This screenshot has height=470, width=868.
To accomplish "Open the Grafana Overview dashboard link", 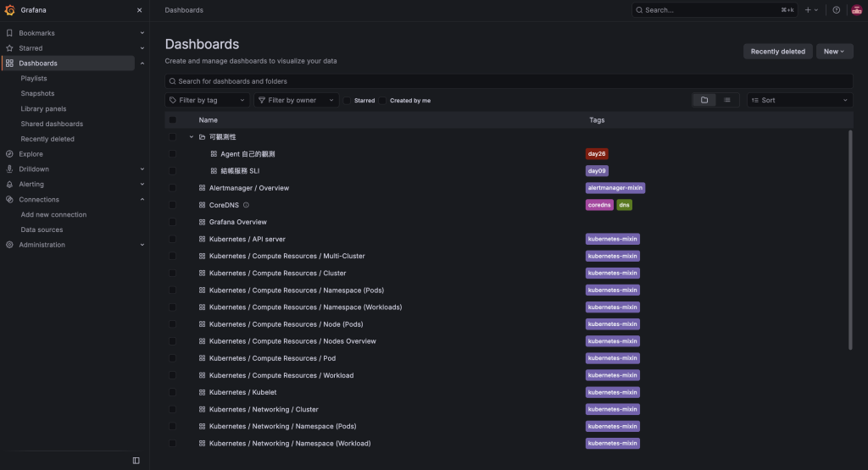I will tap(237, 222).
